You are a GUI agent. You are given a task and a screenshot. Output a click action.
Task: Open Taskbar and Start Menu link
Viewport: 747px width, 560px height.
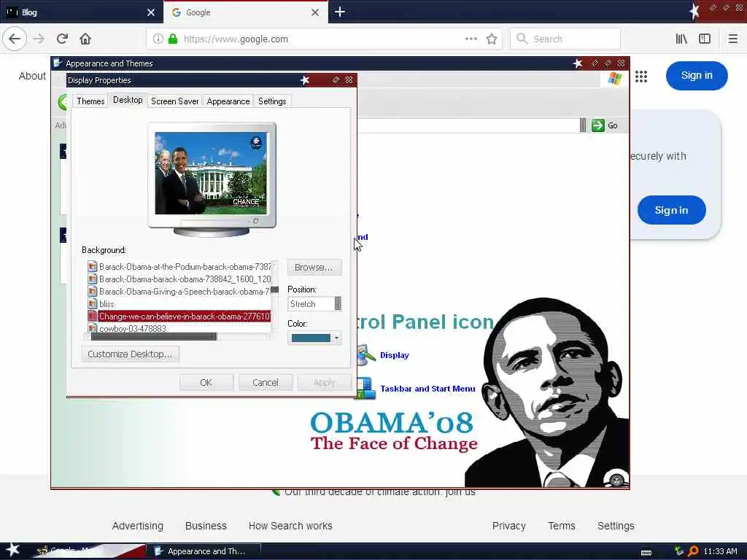point(427,389)
